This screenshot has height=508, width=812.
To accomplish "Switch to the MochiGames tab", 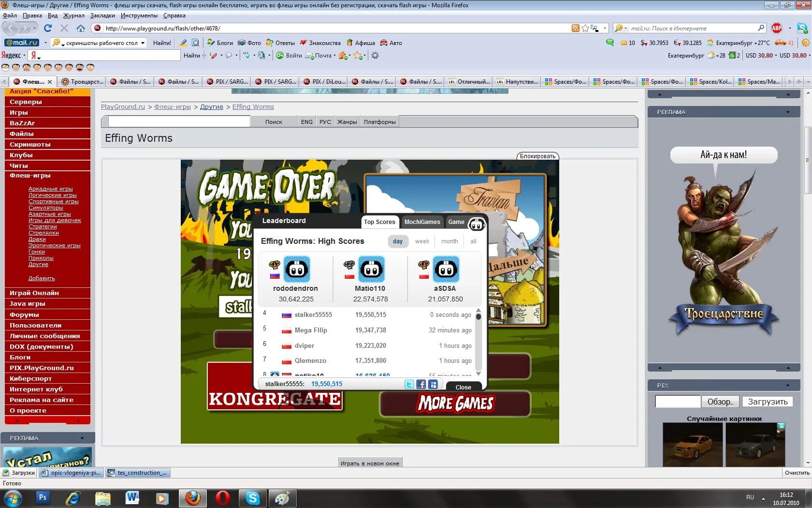I will coord(422,222).
